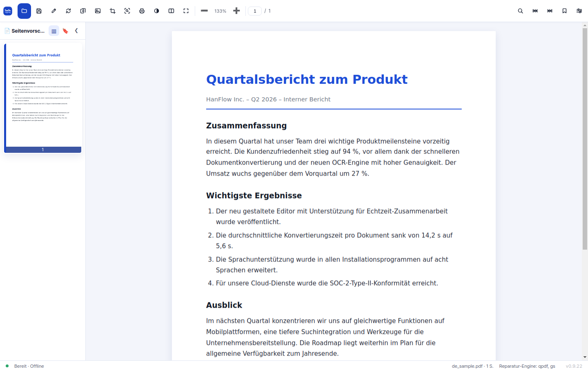Open search with the magnifier icon
Viewport: 588px width, 371px height.
[520, 11]
